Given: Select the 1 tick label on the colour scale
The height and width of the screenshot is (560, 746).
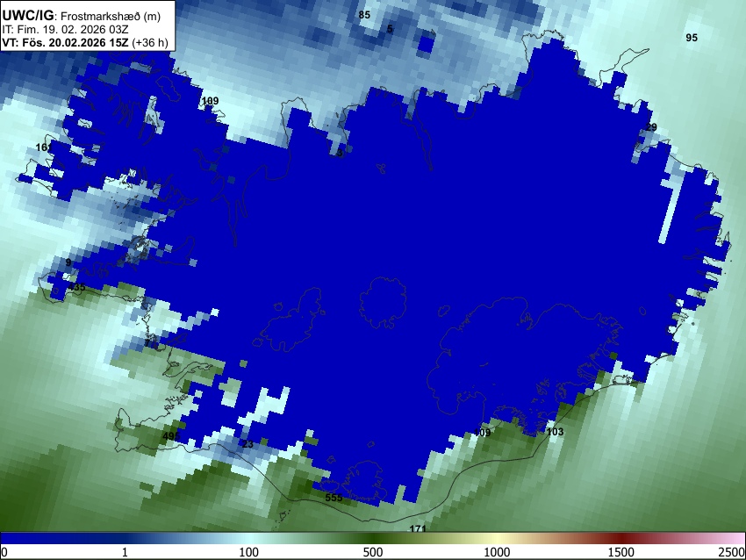Looking at the screenshot, I should 125,552.
